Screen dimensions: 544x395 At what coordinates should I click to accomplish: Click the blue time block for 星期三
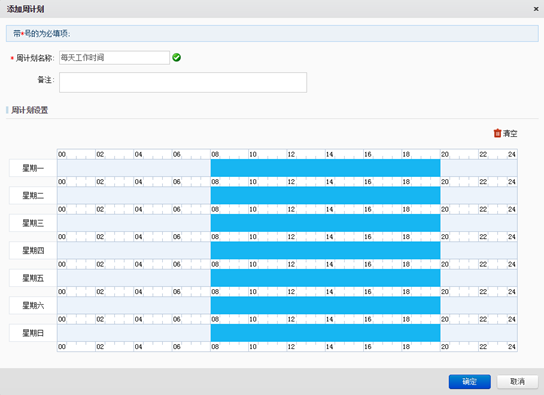click(325, 223)
